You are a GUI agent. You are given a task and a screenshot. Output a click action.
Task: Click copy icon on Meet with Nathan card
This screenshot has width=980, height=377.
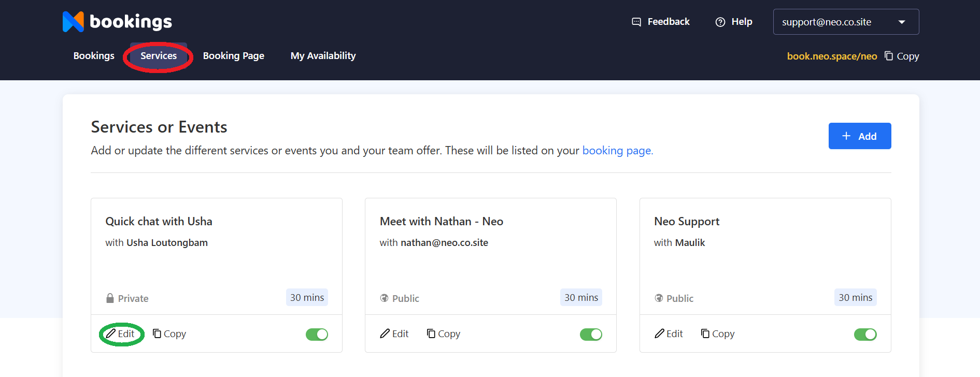click(x=431, y=334)
